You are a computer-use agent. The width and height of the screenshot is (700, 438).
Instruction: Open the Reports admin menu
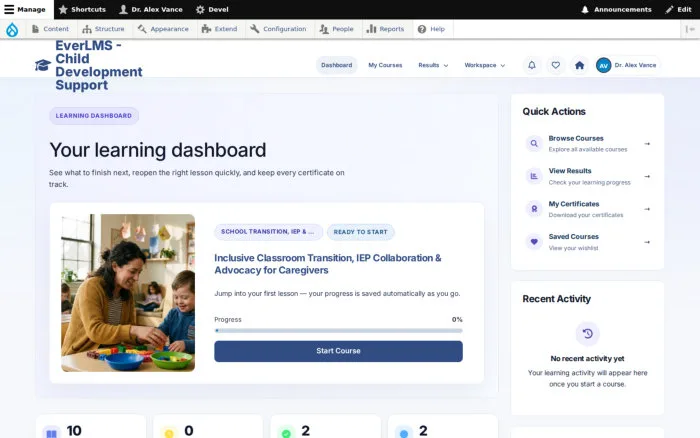(x=385, y=29)
